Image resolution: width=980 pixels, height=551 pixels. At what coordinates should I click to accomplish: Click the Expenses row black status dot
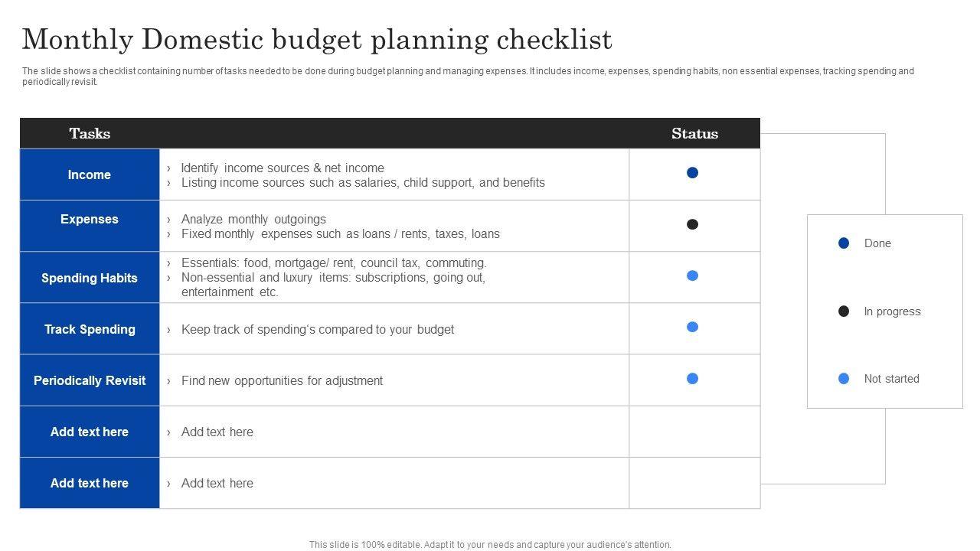[692, 224]
